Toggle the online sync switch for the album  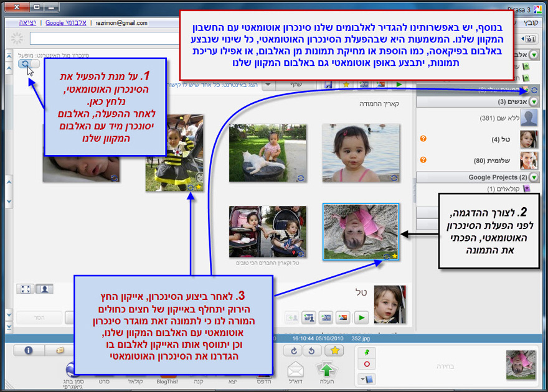(29, 64)
